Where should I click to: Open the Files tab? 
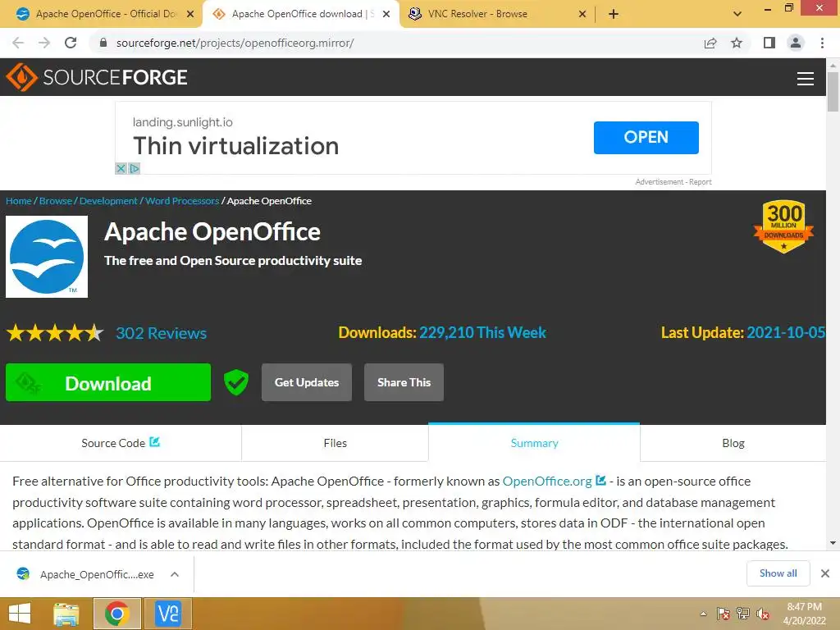click(336, 443)
